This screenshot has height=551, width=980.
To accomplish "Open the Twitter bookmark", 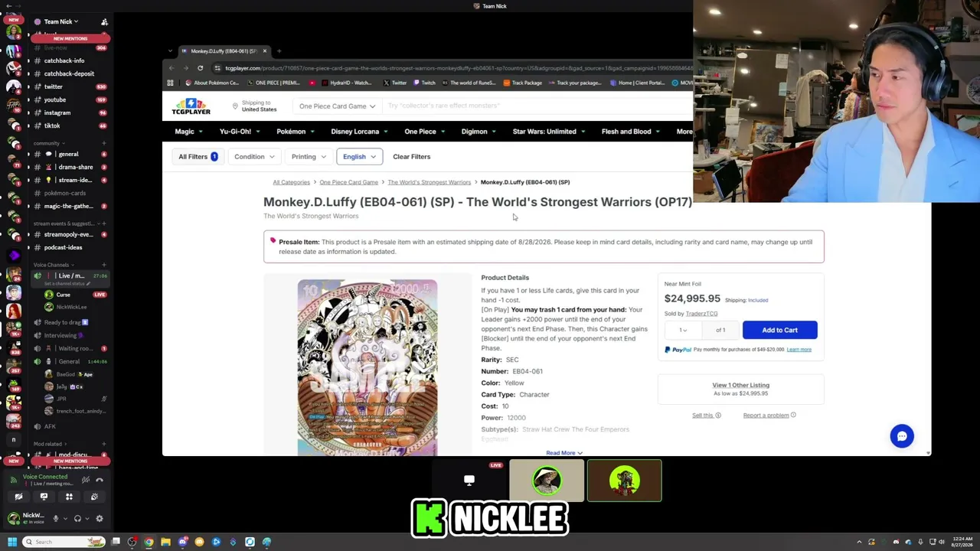I will tap(394, 83).
